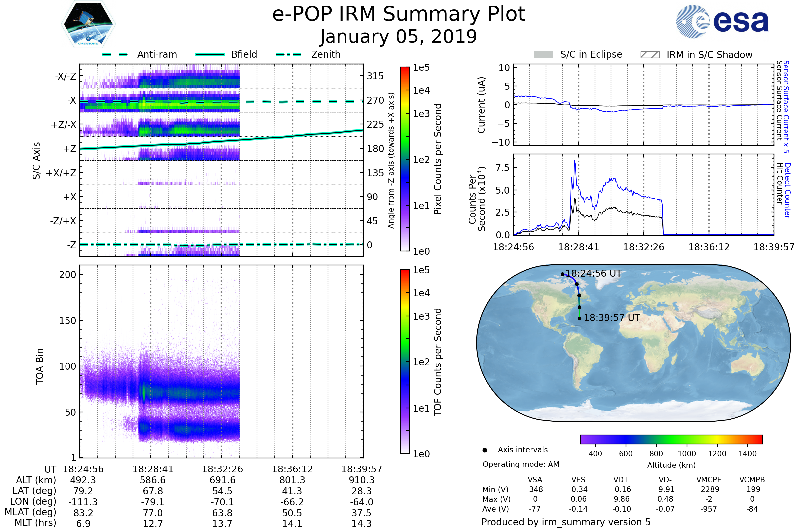Click the TOF Counts per Second colorbar
Image resolution: width=798 pixels, height=532 pixels.
tap(405, 362)
